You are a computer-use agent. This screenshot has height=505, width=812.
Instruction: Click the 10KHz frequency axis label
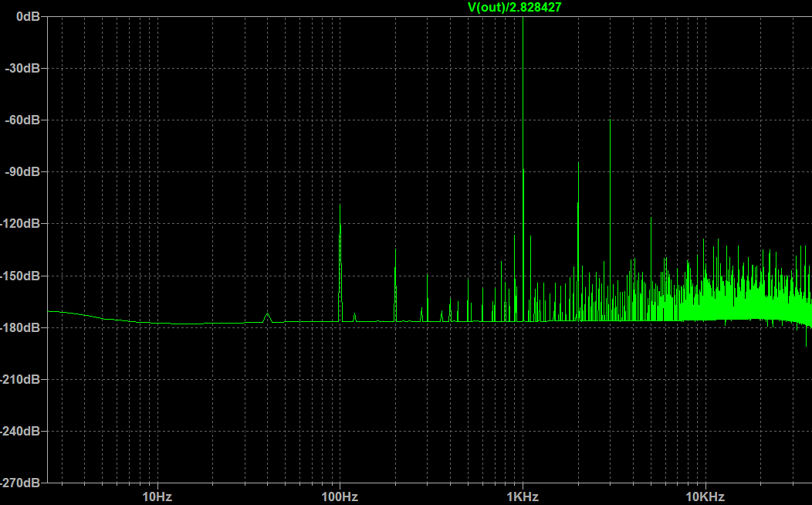tap(705, 497)
